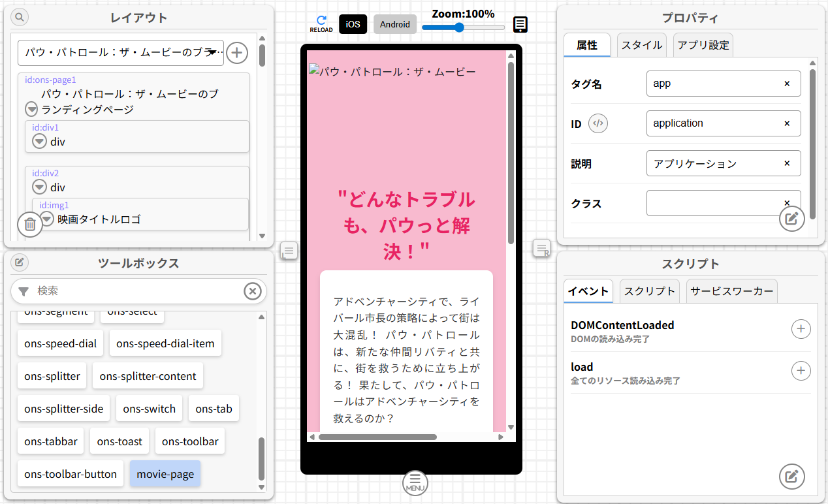Click the pencil edit icon in スクリプト panel

click(792, 477)
